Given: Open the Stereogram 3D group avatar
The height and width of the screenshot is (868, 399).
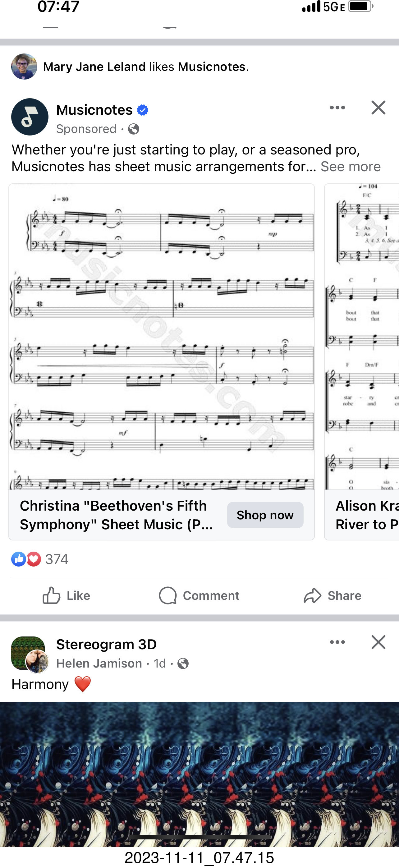Looking at the screenshot, I should (28, 653).
